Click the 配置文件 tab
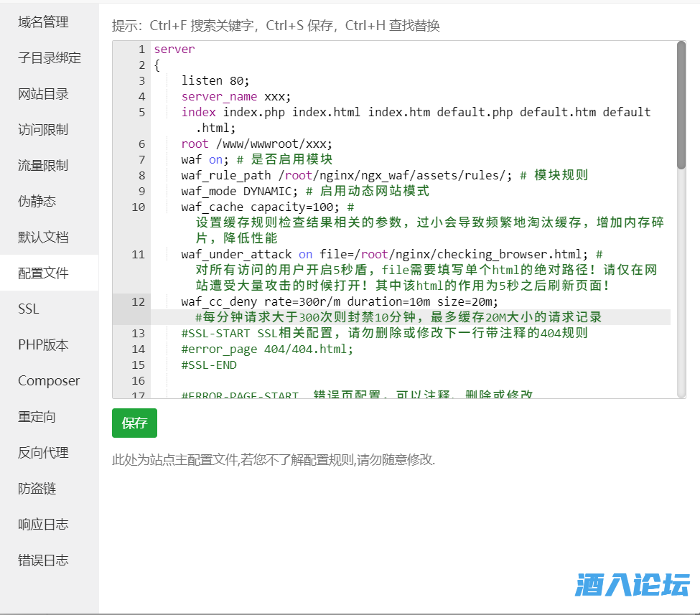Screen dimensions: 700x615 pos(43,273)
